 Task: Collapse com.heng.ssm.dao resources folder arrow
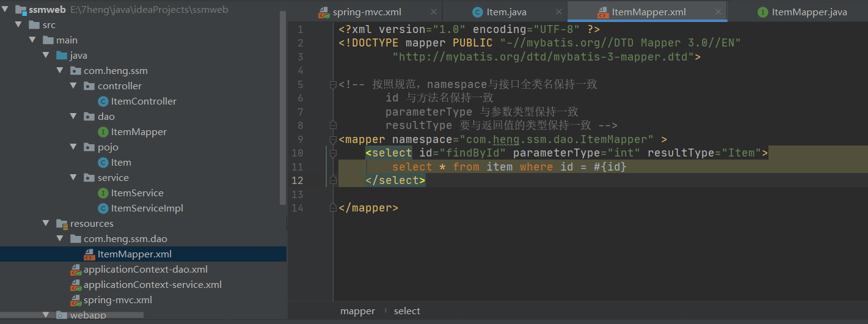pos(60,239)
